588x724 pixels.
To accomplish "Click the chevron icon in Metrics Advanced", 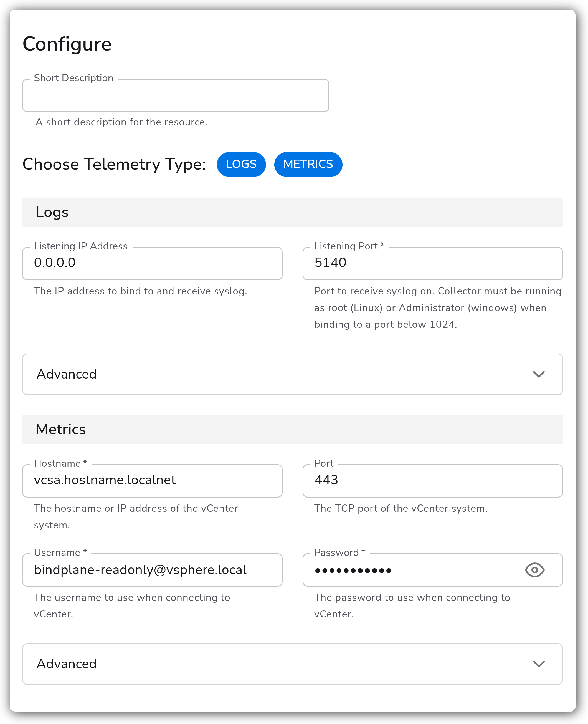I will [x=539, y=664].
